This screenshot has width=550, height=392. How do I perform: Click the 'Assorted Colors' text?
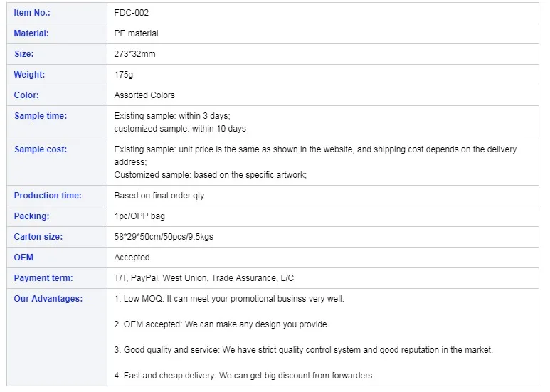pos(144,95)
